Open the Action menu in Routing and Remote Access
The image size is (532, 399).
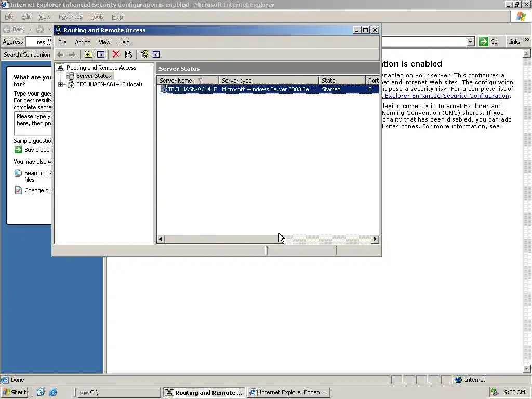[x=83, y=42]
